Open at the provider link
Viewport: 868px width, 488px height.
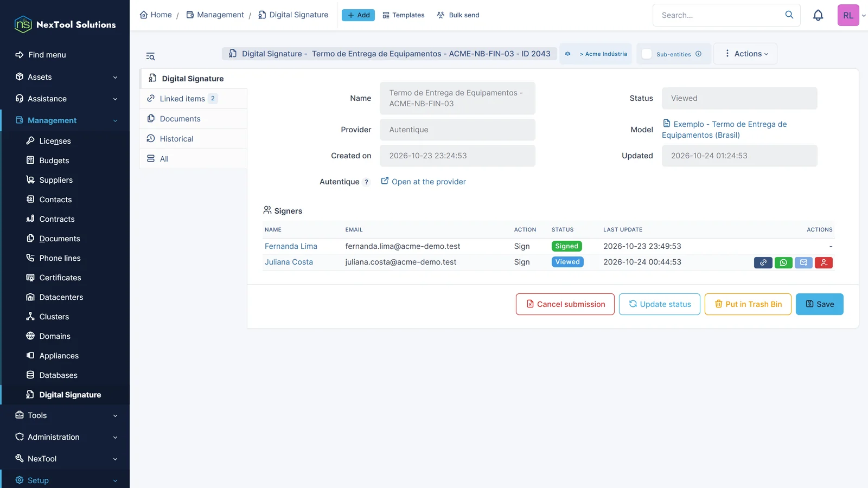pyautogui.click(x=423, y=182)
